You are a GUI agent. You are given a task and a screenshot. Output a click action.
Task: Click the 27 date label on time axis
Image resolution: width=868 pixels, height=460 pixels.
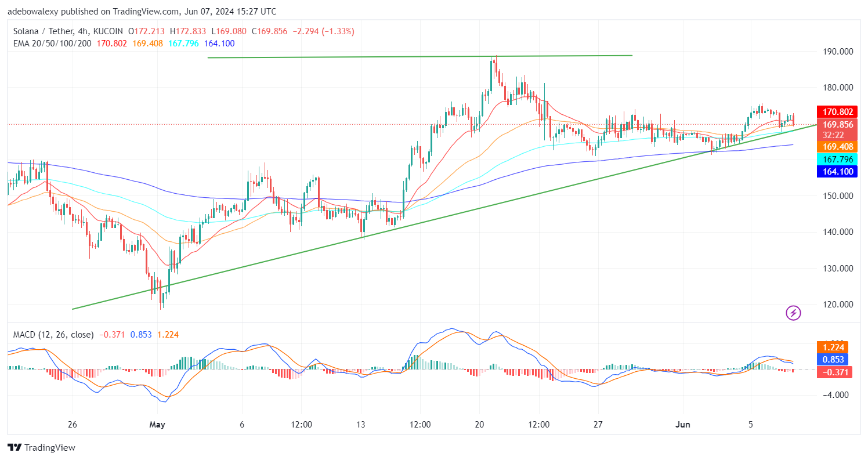point(598,425)
